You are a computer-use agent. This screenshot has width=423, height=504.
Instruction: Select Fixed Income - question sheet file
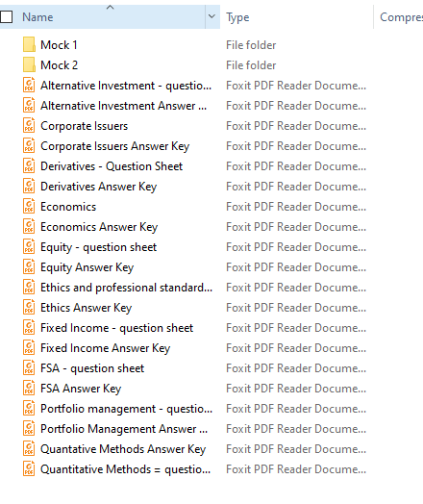pos(117,328)
